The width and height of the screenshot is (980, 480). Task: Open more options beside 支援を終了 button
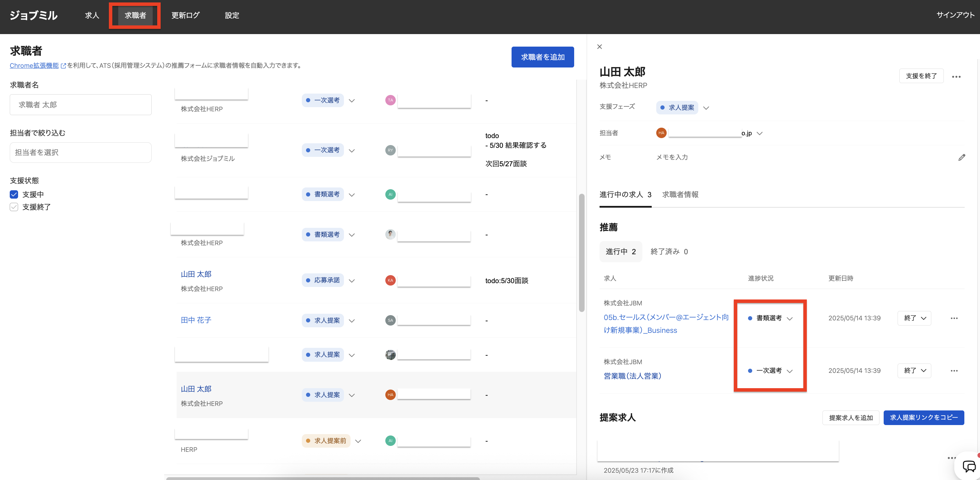coord(956,77)
